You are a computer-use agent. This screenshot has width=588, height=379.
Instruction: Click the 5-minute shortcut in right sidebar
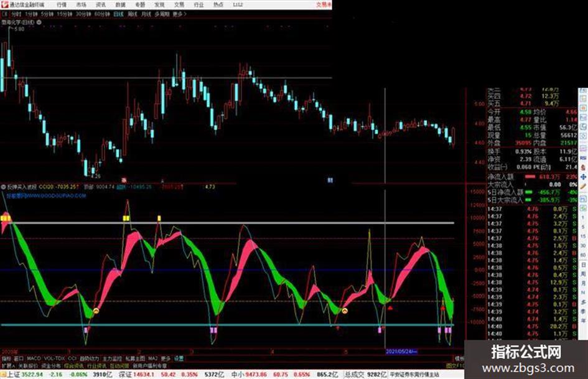(x=583, y=227)
